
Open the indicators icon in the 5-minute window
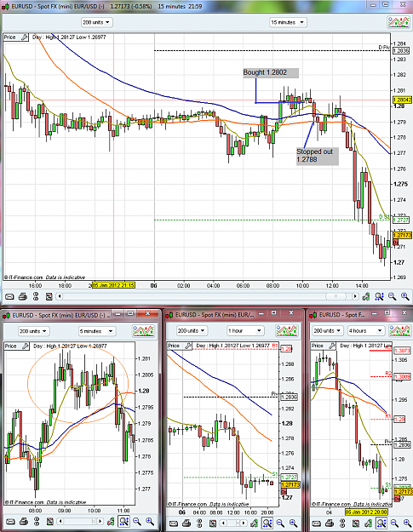pyautogui.click(x=143, y=331)
